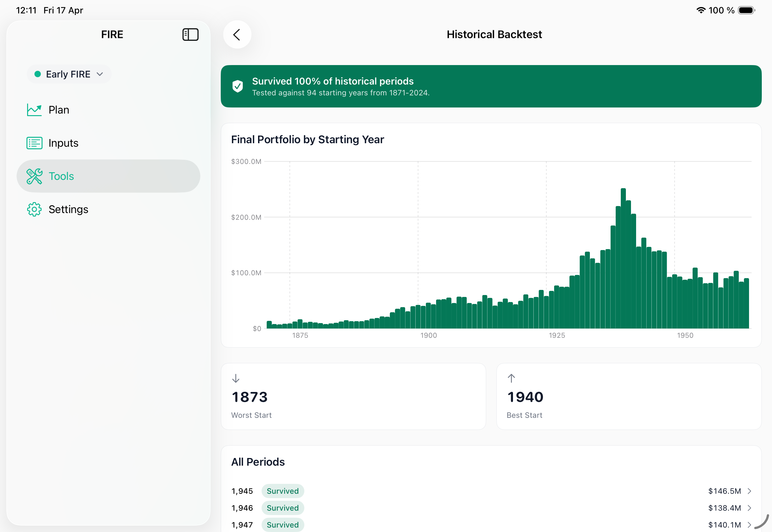
Task: Click the $100.0M y-axis label
Action: [246, 273]
